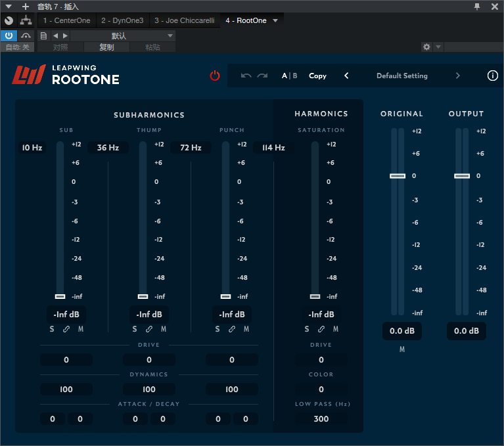Click the round channel editor icon
The width and height of the screenshot is (504, 446).
click(x=9, y=20)
